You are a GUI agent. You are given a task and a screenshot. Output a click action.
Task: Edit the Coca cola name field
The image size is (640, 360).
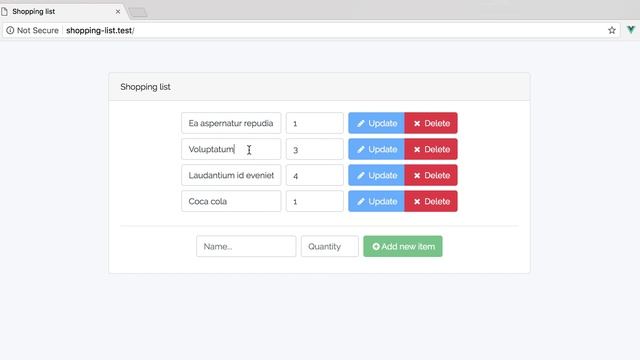tap(231, 201)
